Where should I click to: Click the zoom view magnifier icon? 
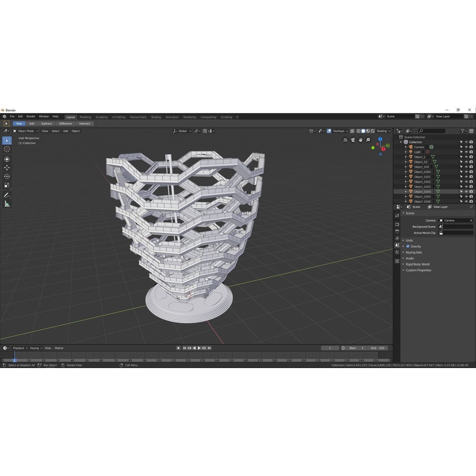368,140
